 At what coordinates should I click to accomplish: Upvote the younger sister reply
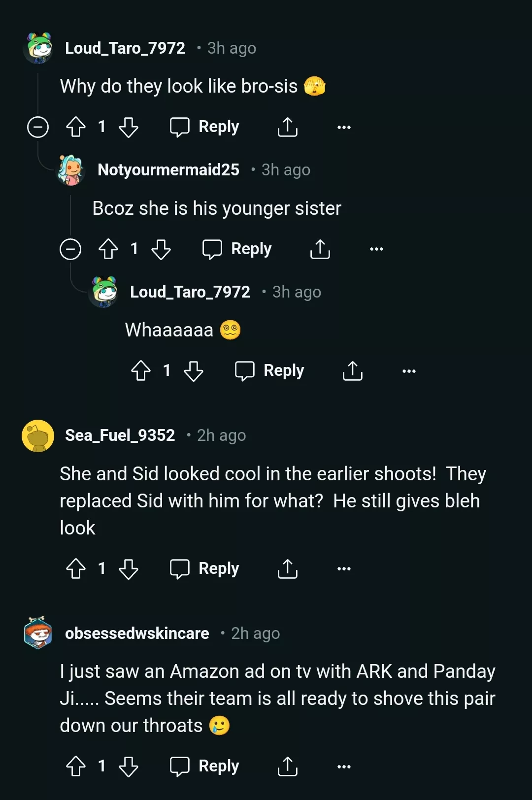coord(108,249)
